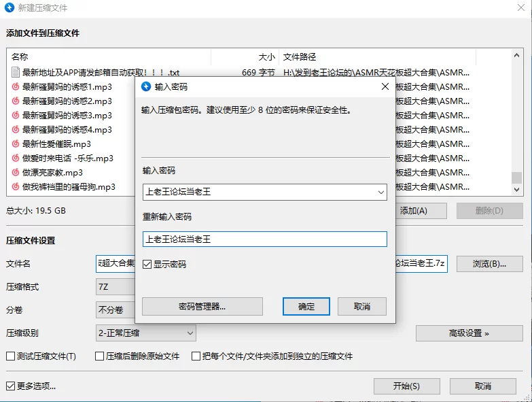Click the text file icon of 最新地址及APP row
The image size is (532, 402).
[x=15, y=72]
